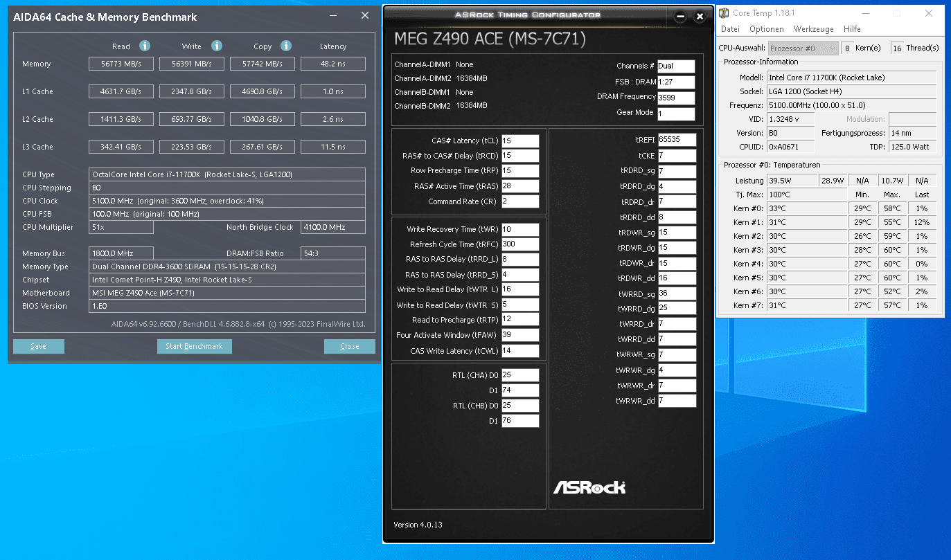Open the Optionen menu in Core Temp
The image size is (951, 560).
(767, 29)
